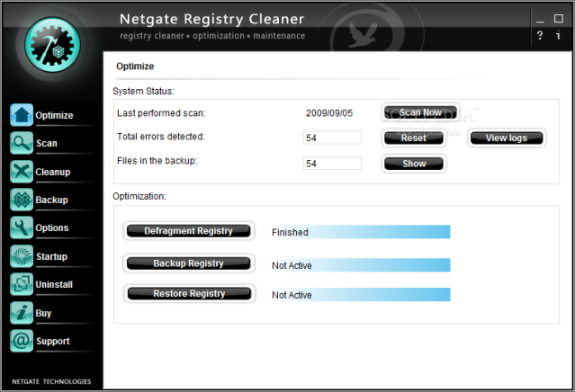Click the last scan date 2009/09/05

pos(329,113)
